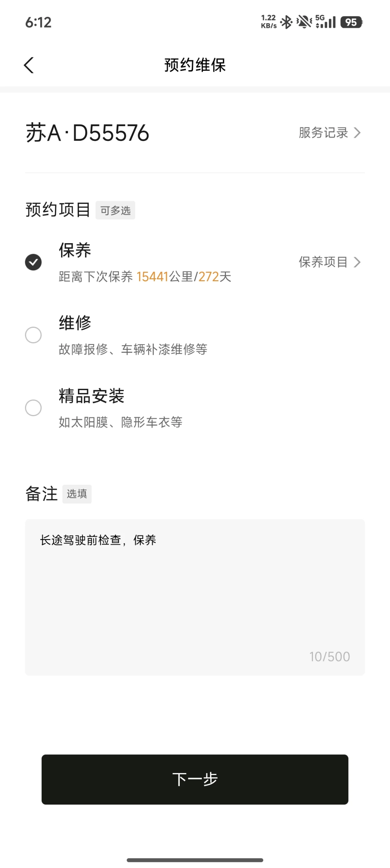Tap the 选填 optional tag
This screenshot has width=390, height=868.
tap(77, 494)
